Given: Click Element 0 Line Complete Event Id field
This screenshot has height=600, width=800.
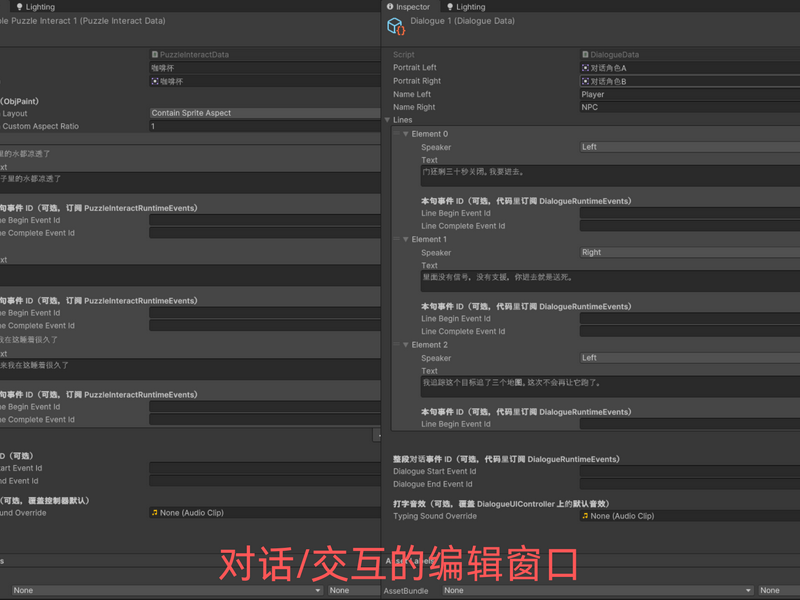Looking at the screenshot, I should pos(690,226).
